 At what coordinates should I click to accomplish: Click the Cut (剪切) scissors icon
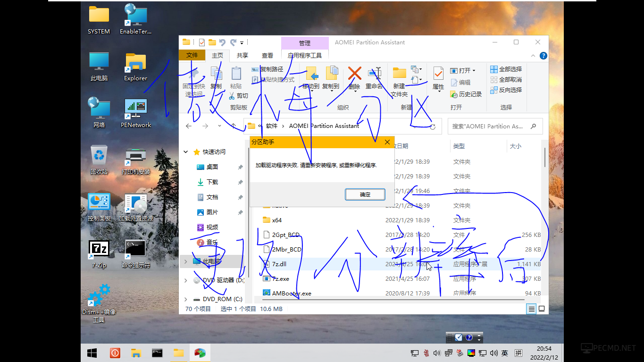[232, 95]
